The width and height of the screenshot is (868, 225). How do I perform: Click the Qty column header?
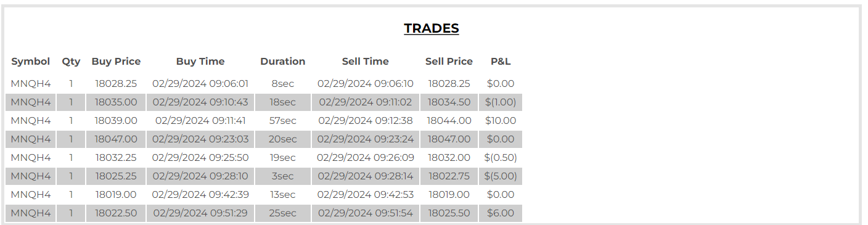[71, 62]
